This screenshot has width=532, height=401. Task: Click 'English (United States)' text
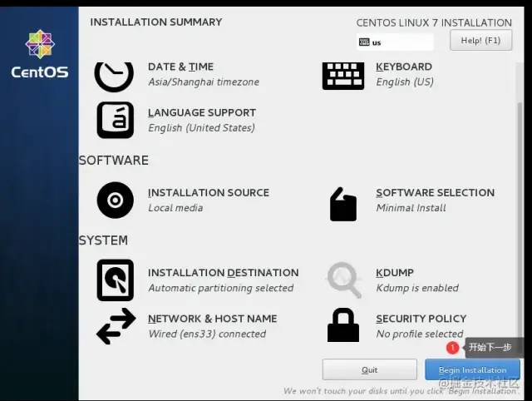(201, 128)
